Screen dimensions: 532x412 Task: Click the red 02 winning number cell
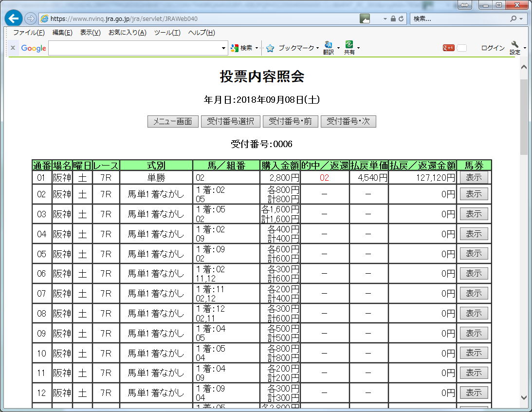click(x=324, y=177)
